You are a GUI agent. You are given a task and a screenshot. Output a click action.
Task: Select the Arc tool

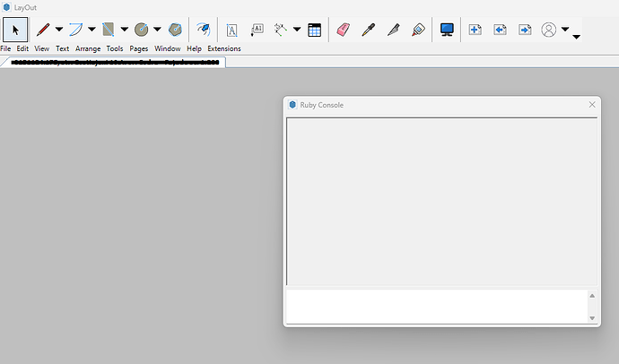[x=75, y=30]
